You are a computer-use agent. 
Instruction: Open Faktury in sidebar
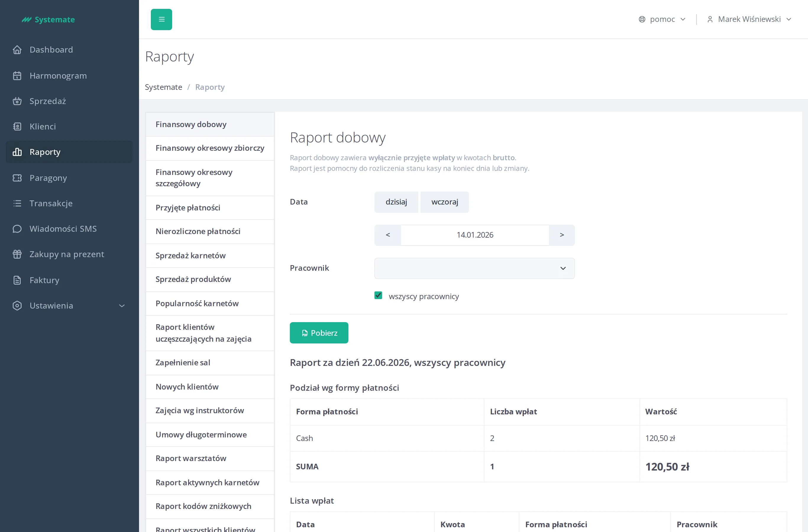tap(69, 280)
